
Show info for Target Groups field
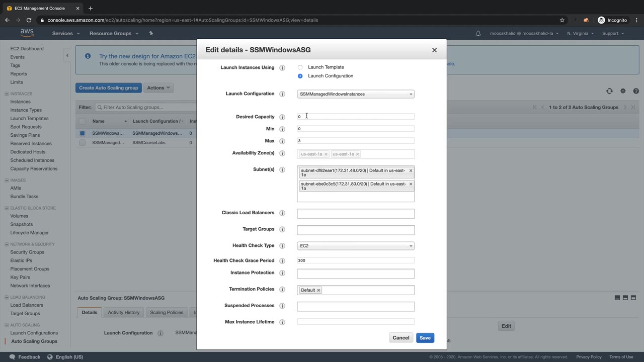tap(282, 229)
